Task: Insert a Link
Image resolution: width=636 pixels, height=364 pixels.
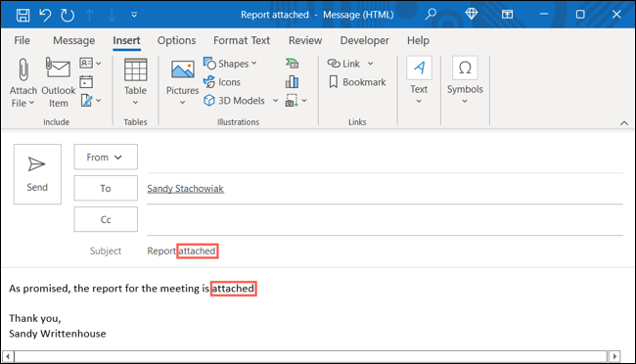Action: pyautogui.click(x=343, y=64)
